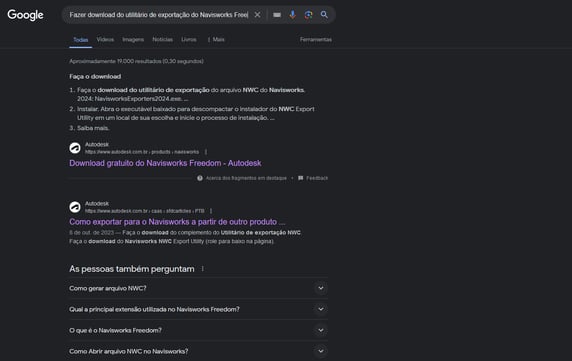
Task: Select the Todas tab
Action: [81, 40]
